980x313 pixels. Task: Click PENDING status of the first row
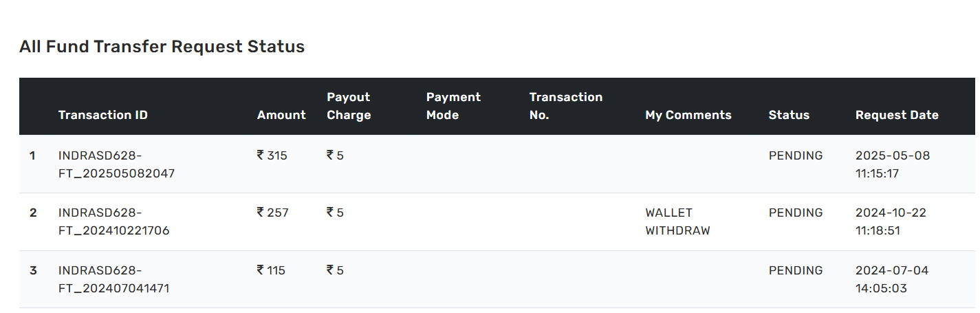pyautogui.click(x=796, y=155)
